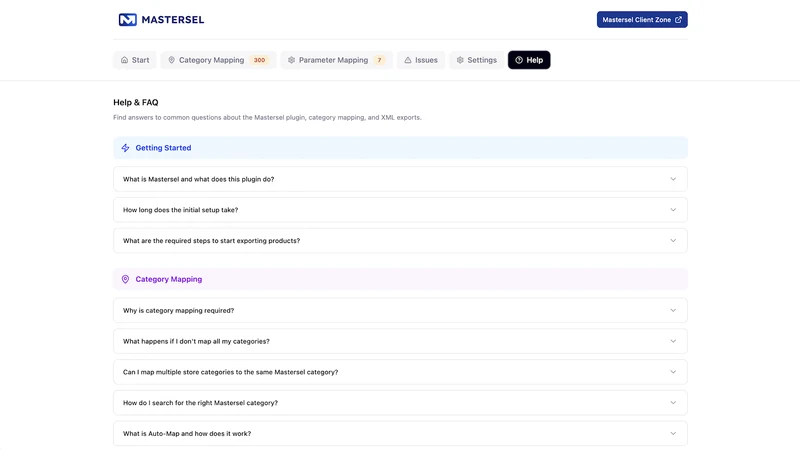Click the pin icon beside Category Mapping section header
This screenshot has height=450, width=800.
125,279
